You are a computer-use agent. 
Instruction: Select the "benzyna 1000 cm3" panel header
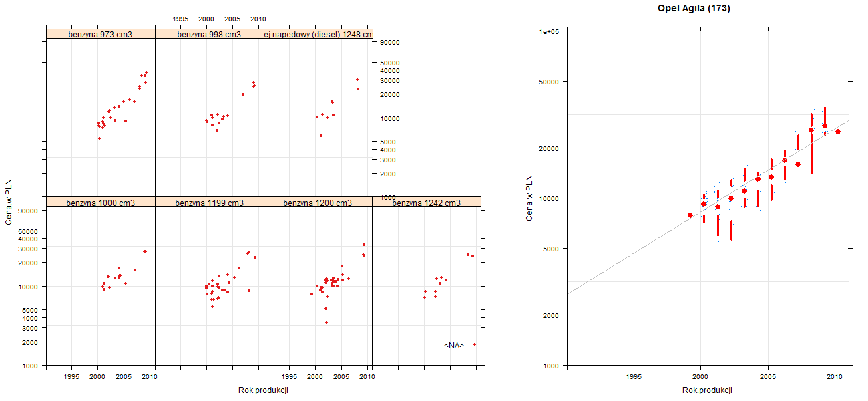click(100, 203)
